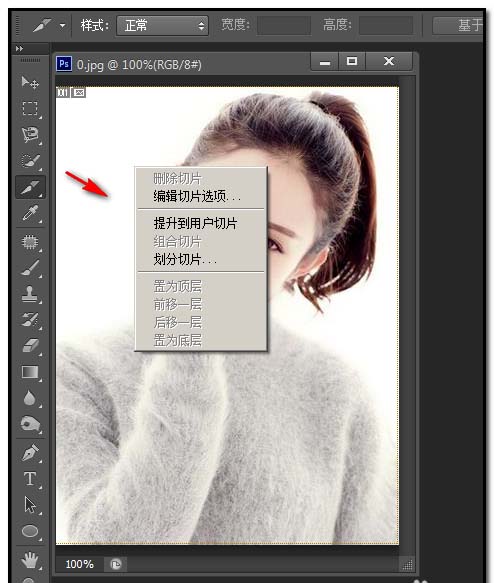This screenshot has height=583, width=494.
Task: Choose 编辑切片选项 from context menu
Action: [x=197, y=196]
